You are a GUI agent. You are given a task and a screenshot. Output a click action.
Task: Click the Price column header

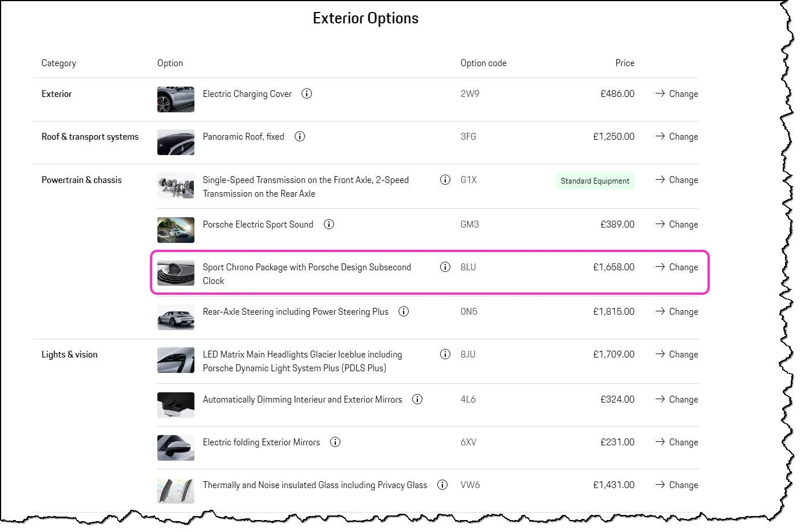coord(625,63)
